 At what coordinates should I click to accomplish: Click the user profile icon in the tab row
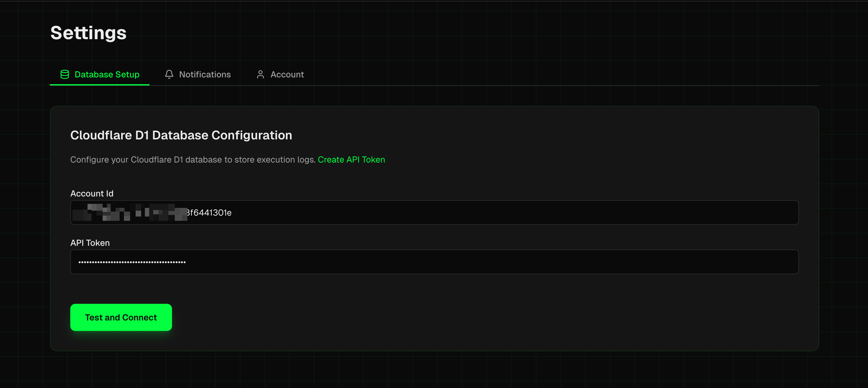point(260,74)
